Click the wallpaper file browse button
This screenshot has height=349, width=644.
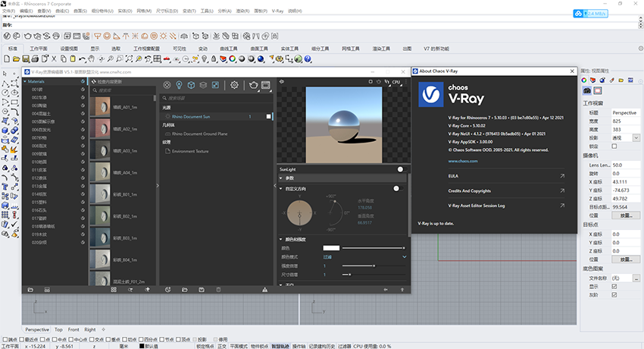point(636,278)
